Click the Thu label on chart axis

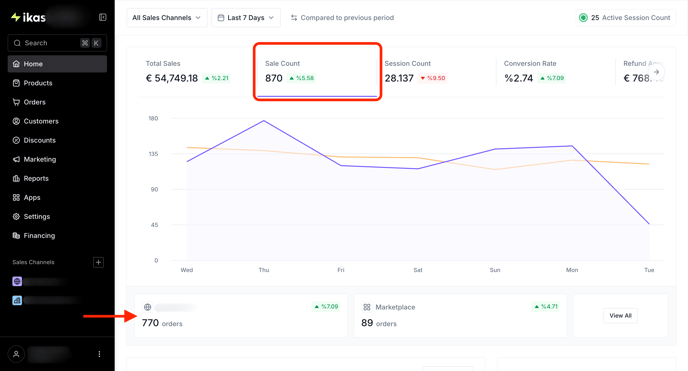pos(264,270)
